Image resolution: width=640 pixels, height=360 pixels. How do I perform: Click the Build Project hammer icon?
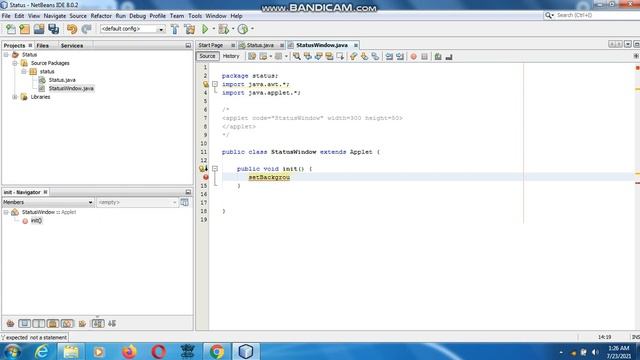tap(175, 29)
